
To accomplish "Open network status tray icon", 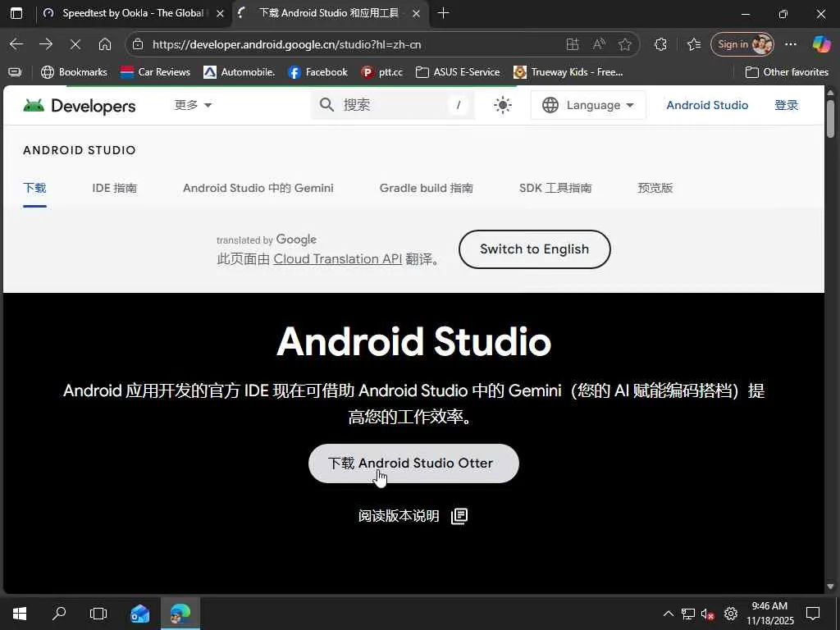I will click(x=688, y=614).
